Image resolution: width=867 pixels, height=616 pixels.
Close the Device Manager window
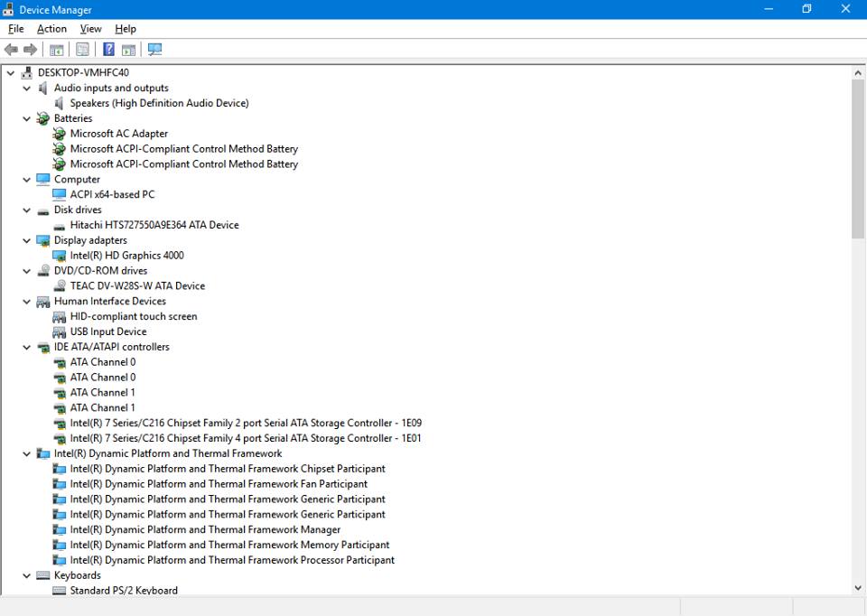[846, 9]
